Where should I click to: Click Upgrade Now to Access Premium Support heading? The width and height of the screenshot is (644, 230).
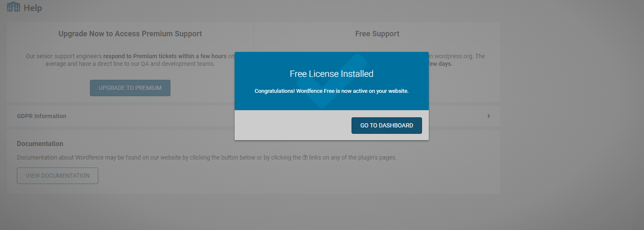click(x=130, y=34)
